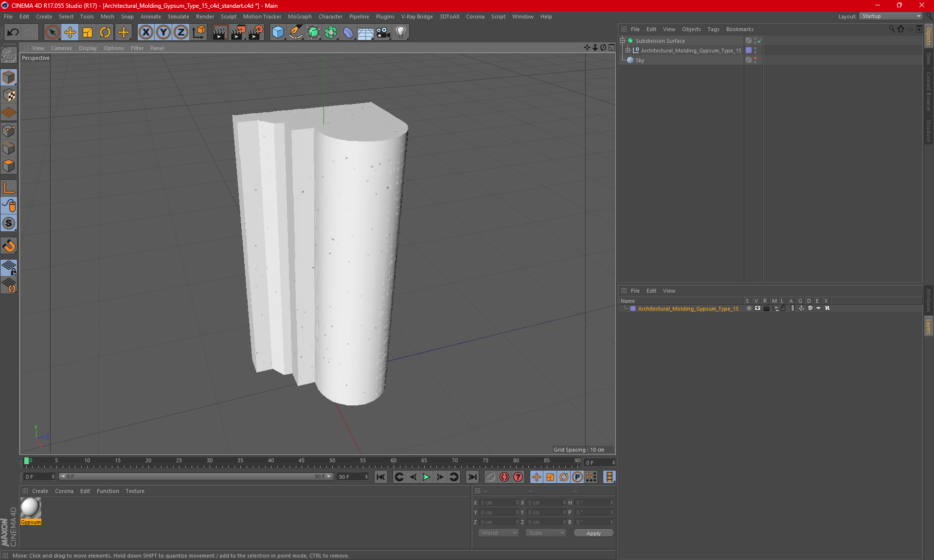The height and width of the screenshot is (560, 934).
Task: Open the V-Ray Bridge menu
Action: pyautogui.click(x=417, y=17)
